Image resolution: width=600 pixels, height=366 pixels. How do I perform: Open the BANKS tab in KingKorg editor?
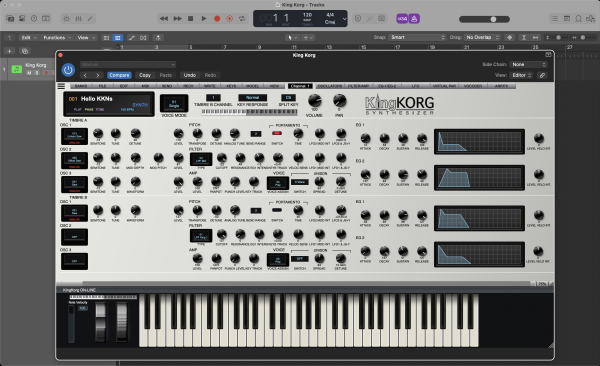(81, 86)
